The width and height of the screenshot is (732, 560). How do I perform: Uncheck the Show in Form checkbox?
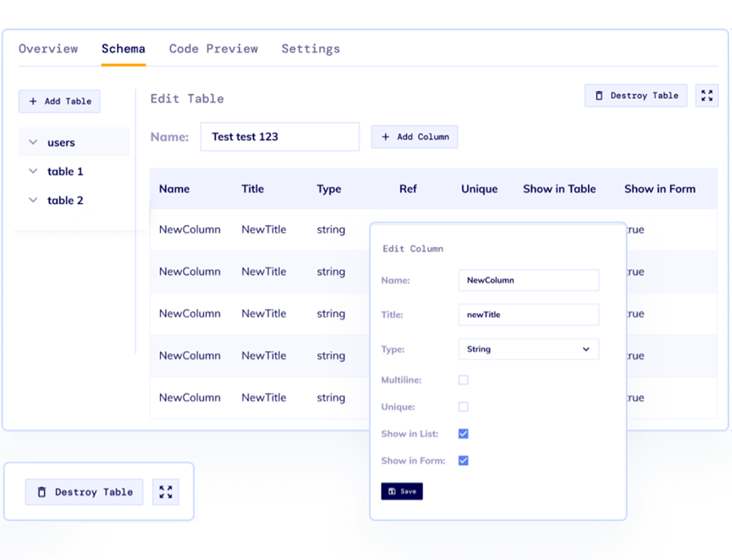pos(464,461)
